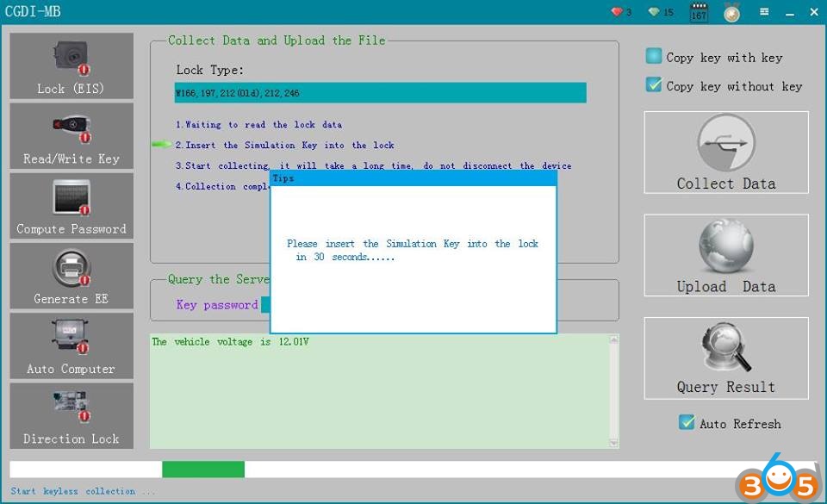The height and width of the screenshot is (504, 827).
Task: Select the Read/Write Key function
Action: click(x=72, y=136)
